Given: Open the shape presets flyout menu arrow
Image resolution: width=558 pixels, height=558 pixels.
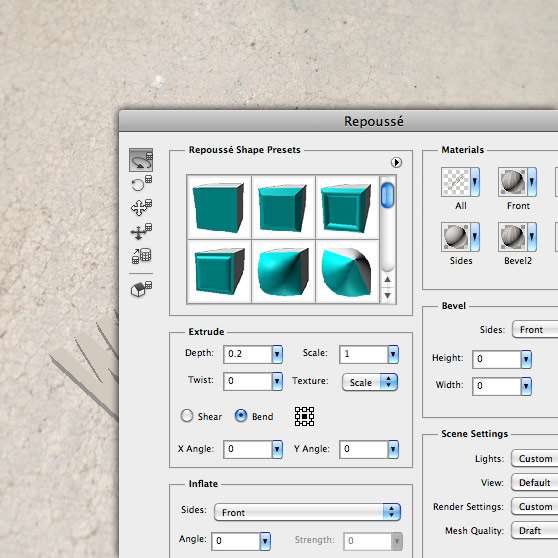Looking at the screenshot, I should coord(396,163).
